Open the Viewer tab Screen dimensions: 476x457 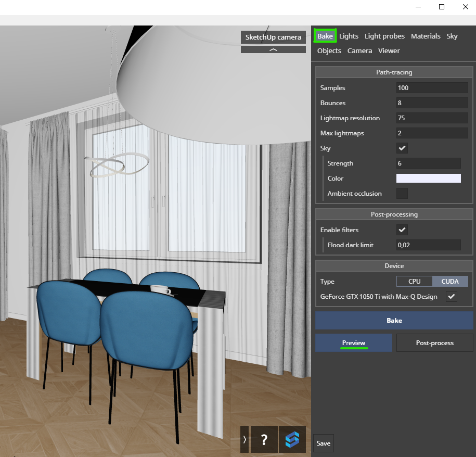pyautogui.click(x=389, y=50)
